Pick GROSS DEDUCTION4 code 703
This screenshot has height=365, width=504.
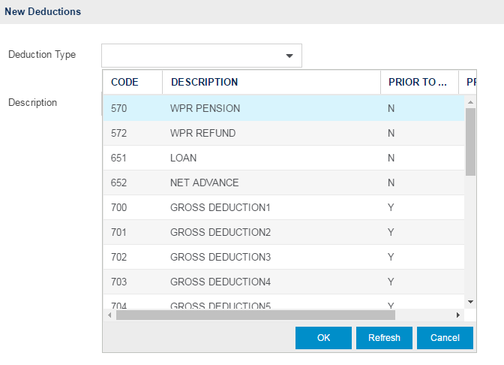click(x=284, y=282)
